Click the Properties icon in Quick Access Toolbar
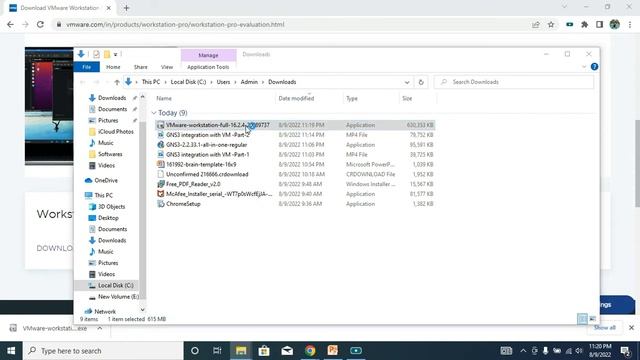The height and width of the screenshot is (360, 640). [x=96, y=54]
